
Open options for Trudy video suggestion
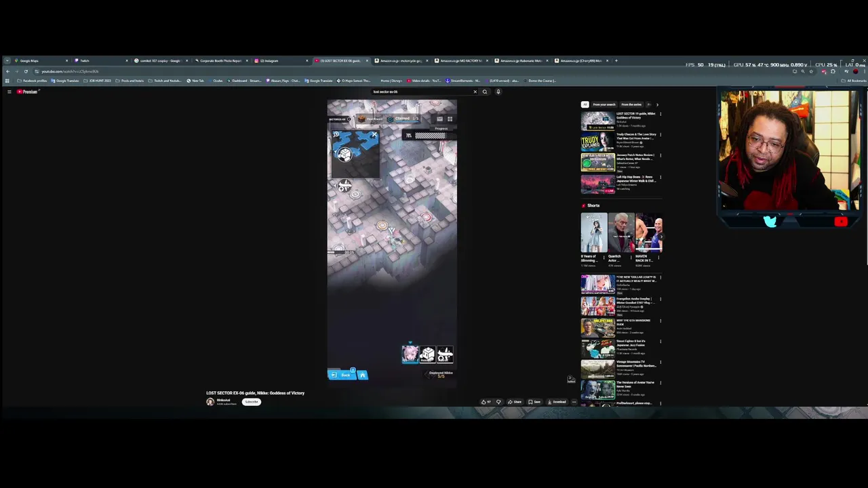point(660,135)
